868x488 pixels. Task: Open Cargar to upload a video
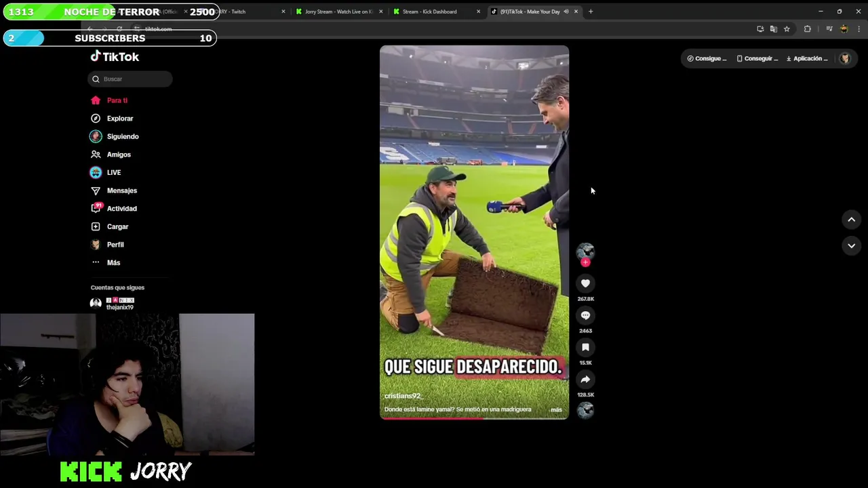tap(109, 226)
